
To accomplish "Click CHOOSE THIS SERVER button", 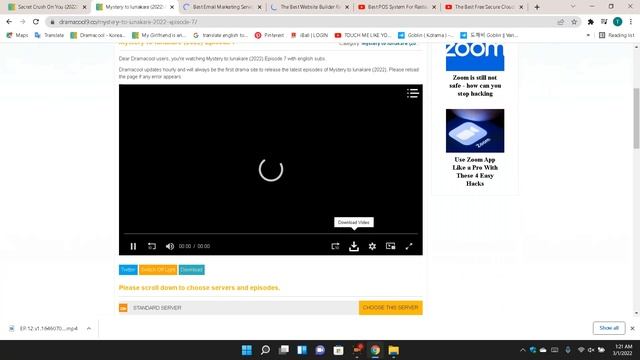I will point(391,308).
